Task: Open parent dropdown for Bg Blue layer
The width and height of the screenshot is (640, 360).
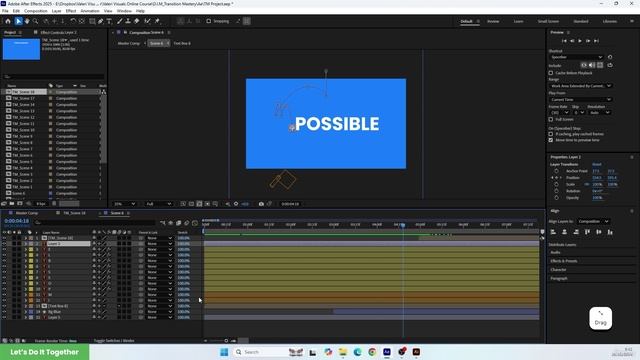Action: pyautogui.click(x=160, y=311)
